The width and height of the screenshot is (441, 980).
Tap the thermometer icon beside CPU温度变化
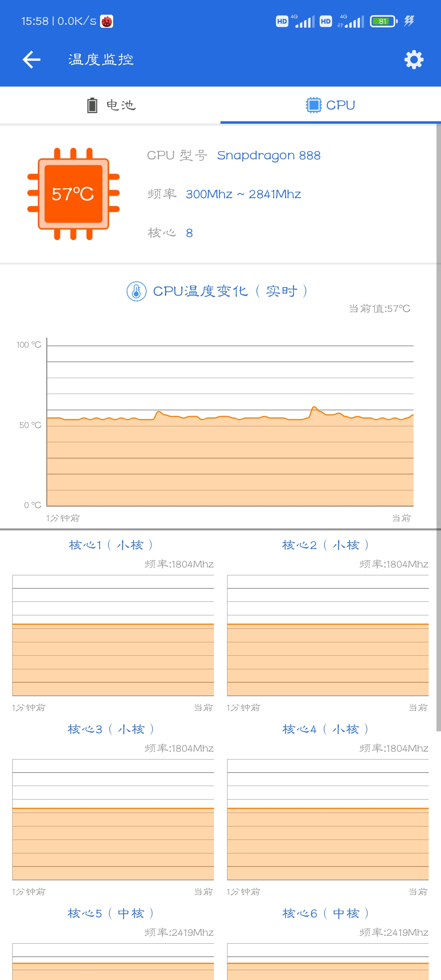coord(136,291)
